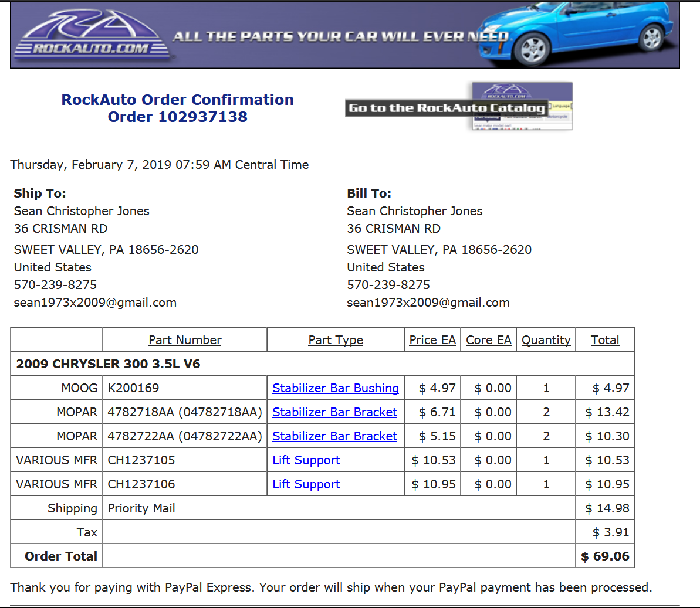Click 36 CRISMAN RD in Ship To

point(60,229)
